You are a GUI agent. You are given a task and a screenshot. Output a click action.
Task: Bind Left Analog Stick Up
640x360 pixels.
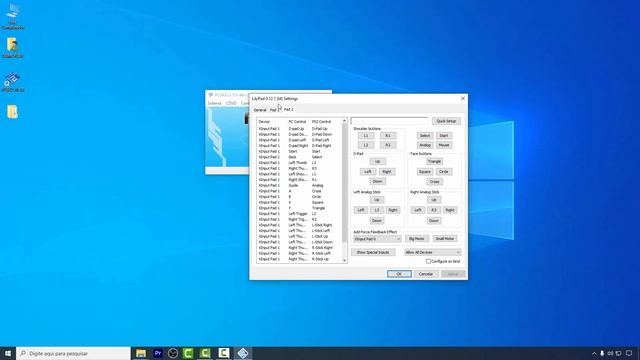(x=376, y=200)
